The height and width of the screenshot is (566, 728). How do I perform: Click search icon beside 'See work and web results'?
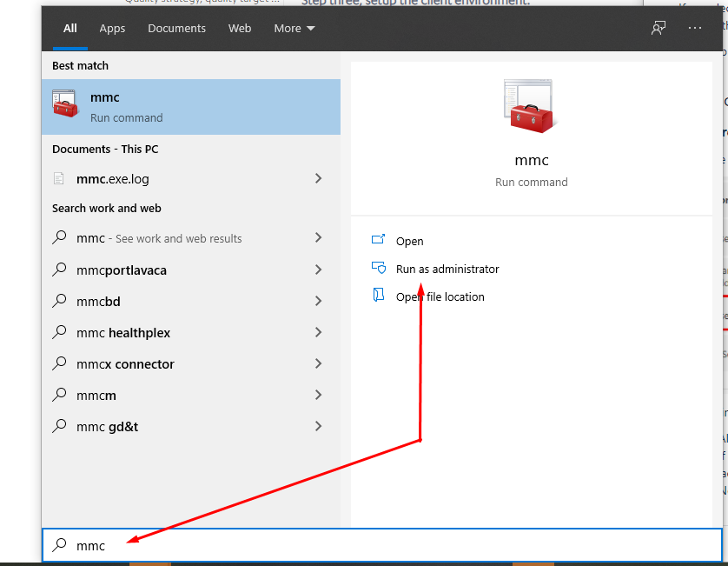pos(59,237)
